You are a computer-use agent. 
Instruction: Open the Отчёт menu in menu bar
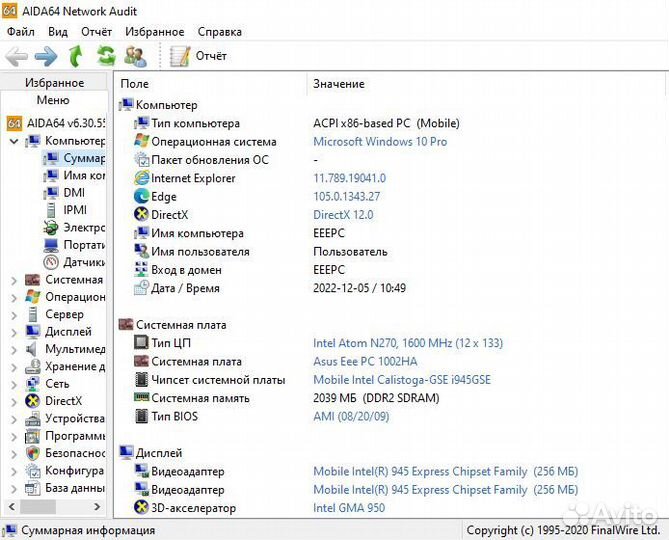click(96, 32)
